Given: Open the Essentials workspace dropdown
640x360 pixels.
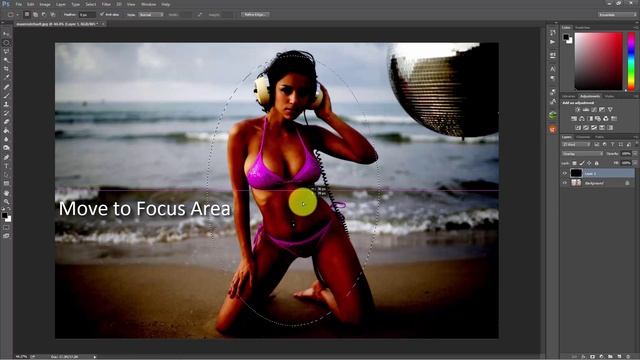Looking at the screenshot, I should tap(616, 15).
